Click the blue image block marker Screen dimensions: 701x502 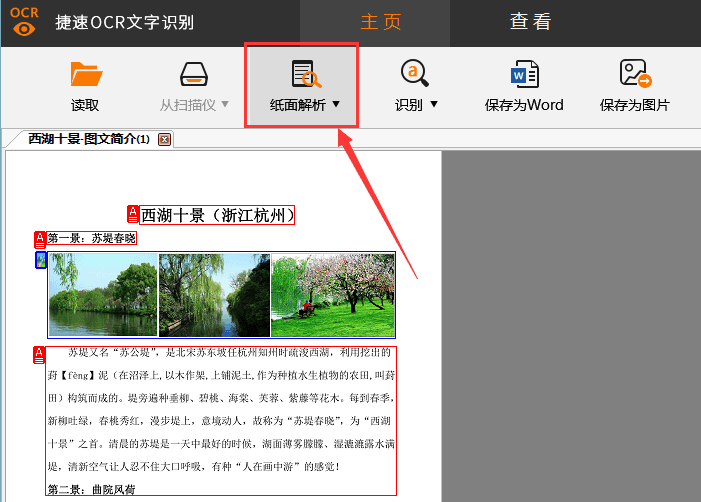(40, 260)
